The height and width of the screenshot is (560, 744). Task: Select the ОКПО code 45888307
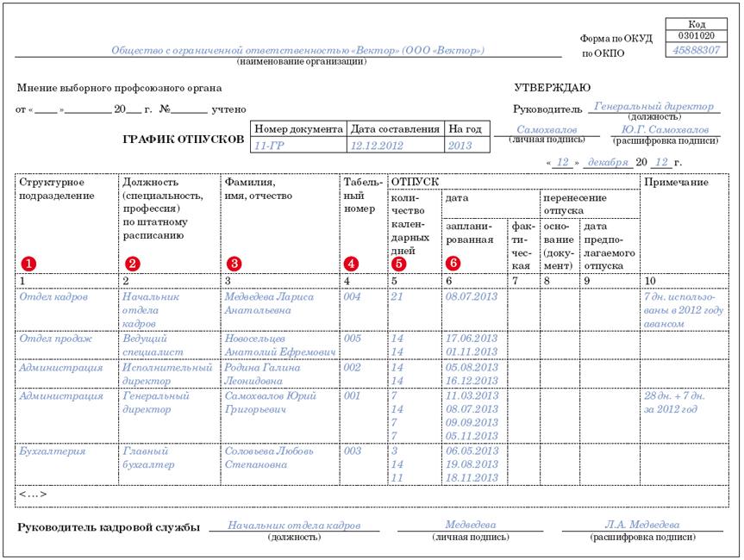pyautogui.click(x=696, y=52)
